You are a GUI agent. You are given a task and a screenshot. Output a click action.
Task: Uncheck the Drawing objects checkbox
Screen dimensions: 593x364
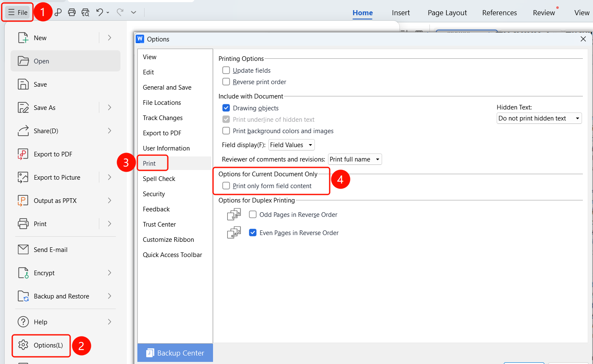pos(226,108)
